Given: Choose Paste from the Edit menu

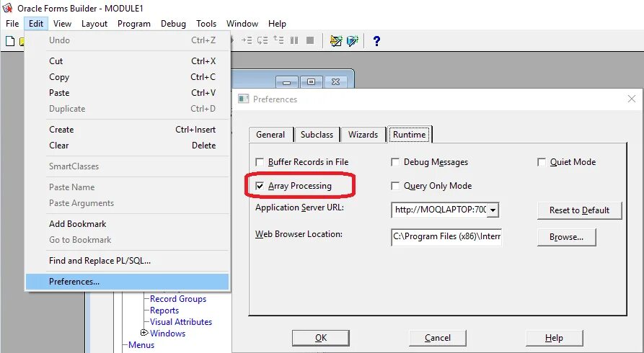Looking at the screenshot, I should (128, 93).
